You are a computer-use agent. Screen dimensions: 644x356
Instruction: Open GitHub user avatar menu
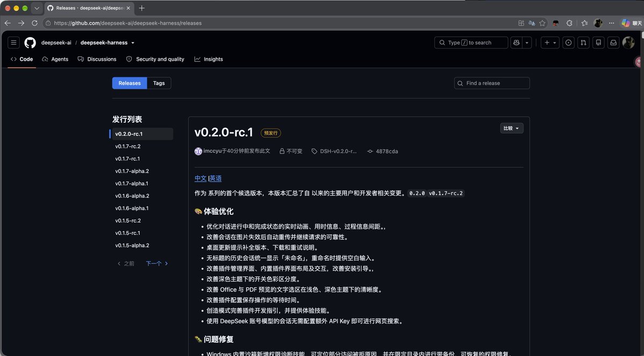click(628, 42)
